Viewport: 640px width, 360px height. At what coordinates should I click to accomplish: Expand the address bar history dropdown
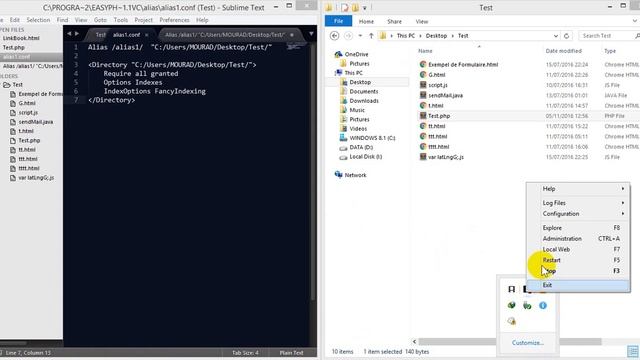pos(556,36)
